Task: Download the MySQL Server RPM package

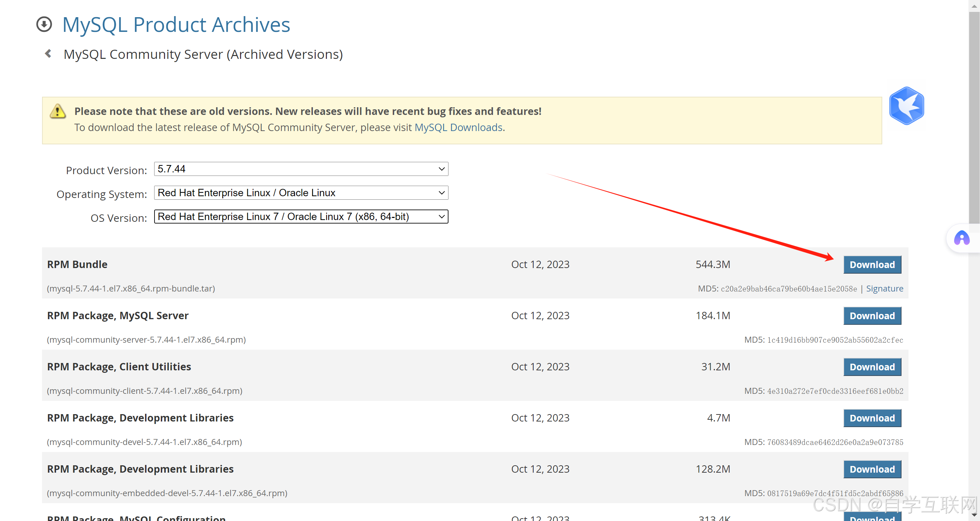Action: pyautogui.click(x=872, y=316)
